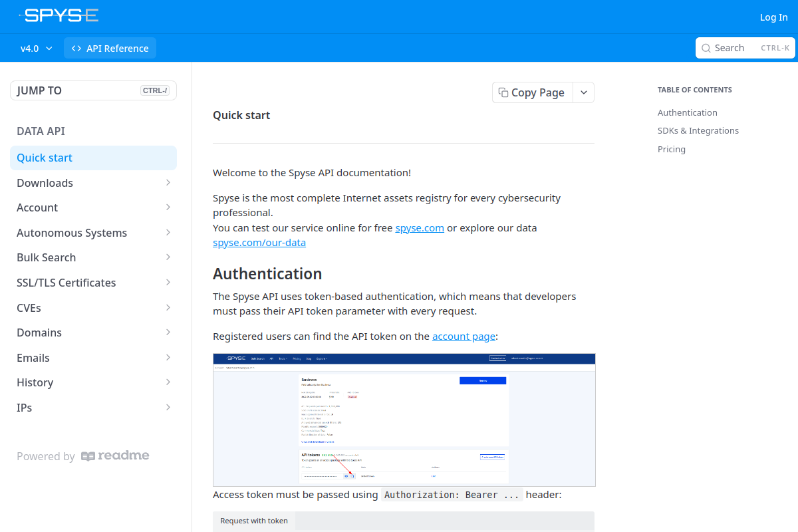Jump to Pricing in table of contents

[672, 149]
